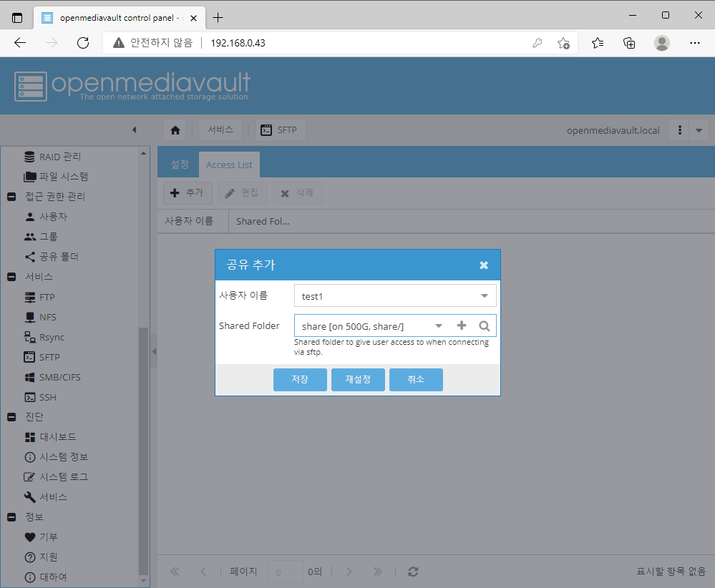Open 파일 시스템 sidebar item
This screenshot has width=715, height=588.
[x=56, y=177]
